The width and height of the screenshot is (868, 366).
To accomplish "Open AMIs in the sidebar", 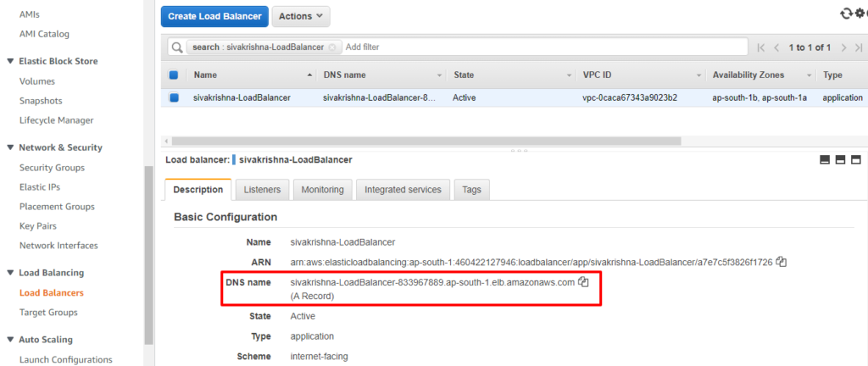I will click(30, 14).
